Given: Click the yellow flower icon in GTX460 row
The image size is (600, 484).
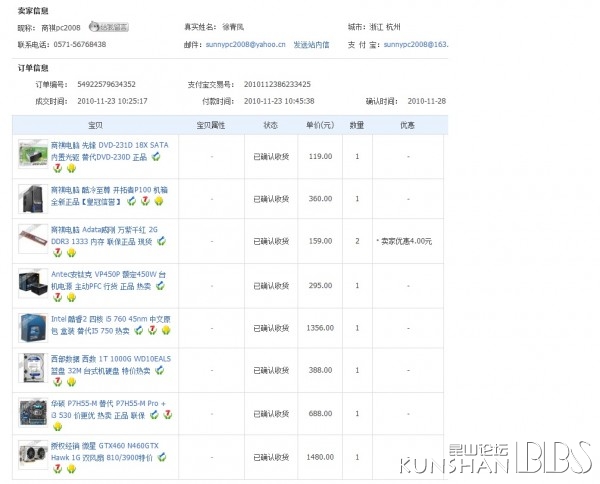Looking at the screenshot, I should 71,469.
